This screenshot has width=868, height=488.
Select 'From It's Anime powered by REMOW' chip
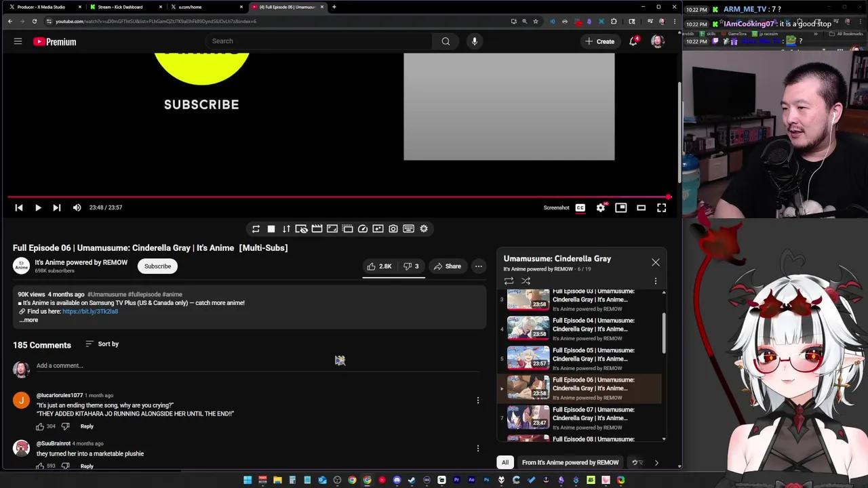570,462
